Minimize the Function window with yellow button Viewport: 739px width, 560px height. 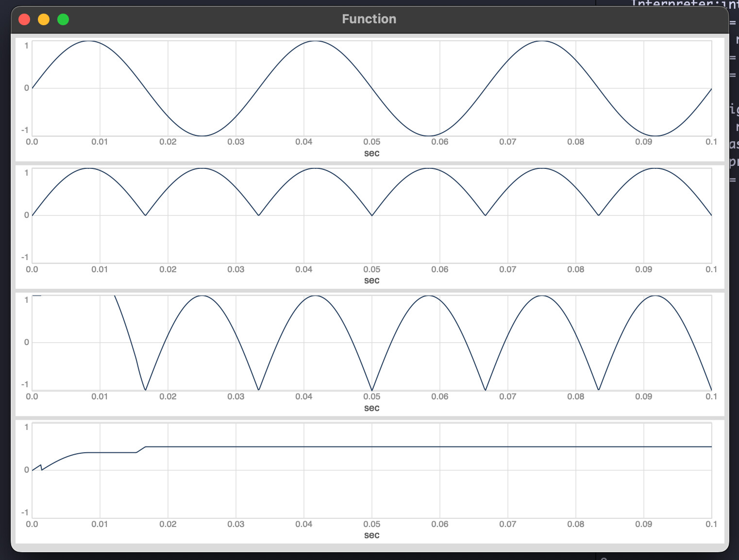44,19
